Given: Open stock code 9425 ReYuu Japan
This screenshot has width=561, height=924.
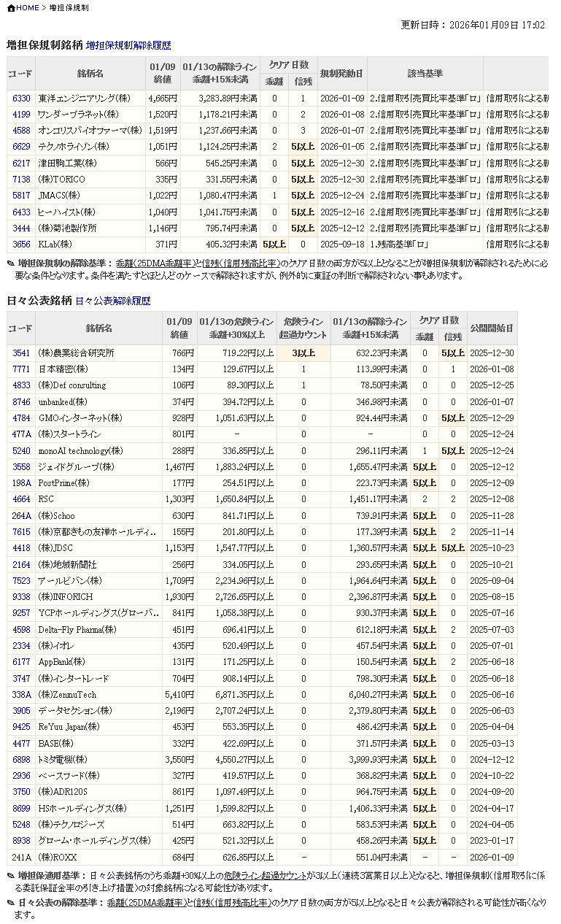Looking at the screenshot, I should click(x=21, y=728).
